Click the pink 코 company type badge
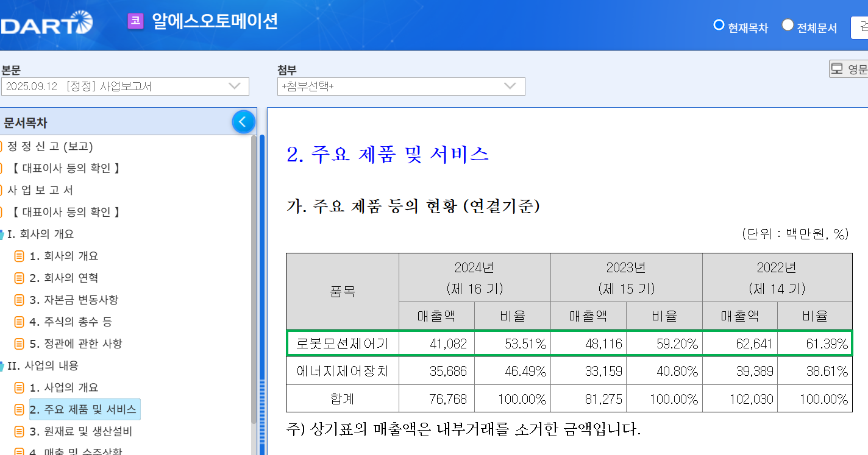Image resolution: width=868 pixels, height=455 pixels. tap(134, 23)
